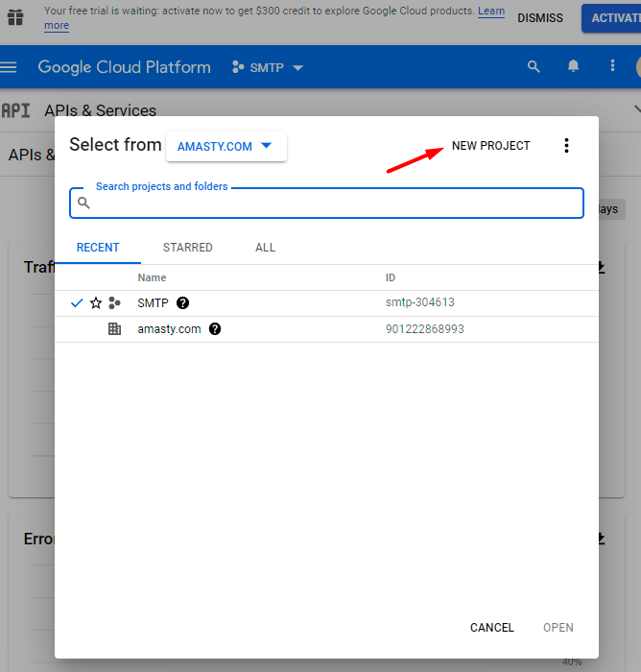Click help icon next to SMTP
641x672 pixels.
click(x=183, y=303)
